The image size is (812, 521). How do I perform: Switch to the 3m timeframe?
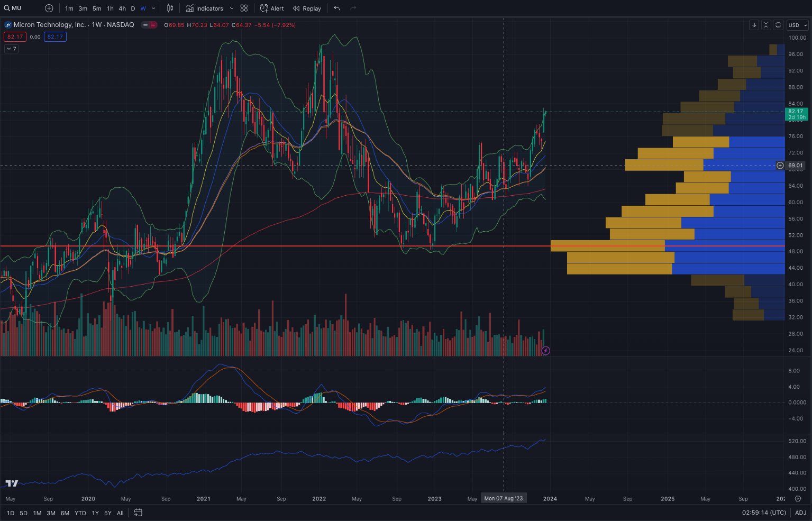point(83,8)
